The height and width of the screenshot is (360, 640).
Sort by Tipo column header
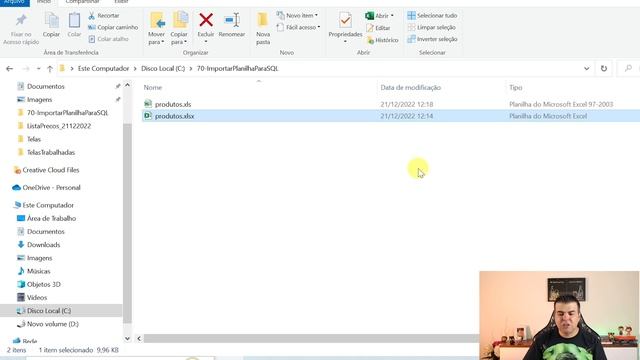pos(516,87)
